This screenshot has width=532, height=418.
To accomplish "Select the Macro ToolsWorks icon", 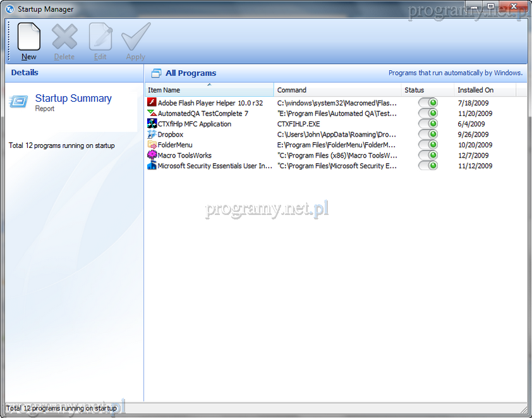I will click(x=152, y=155).
